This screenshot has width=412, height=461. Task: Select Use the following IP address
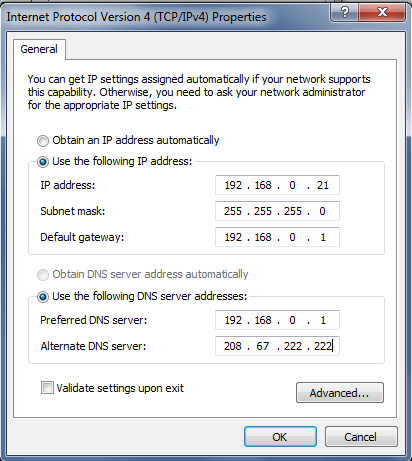(x=43, y=162)
